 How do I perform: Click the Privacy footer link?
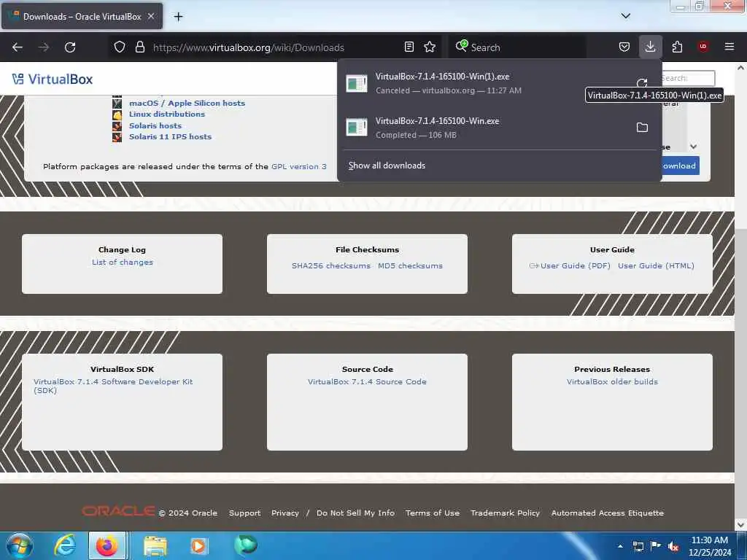click(x=285, y=513)
